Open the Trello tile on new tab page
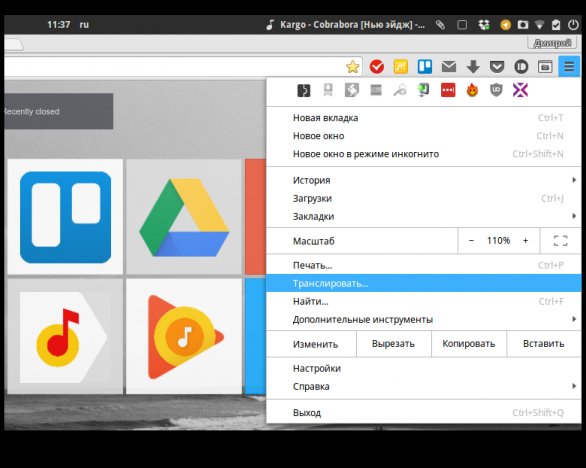The width and height of the screenshot is (586, 468). click(65, 217)
